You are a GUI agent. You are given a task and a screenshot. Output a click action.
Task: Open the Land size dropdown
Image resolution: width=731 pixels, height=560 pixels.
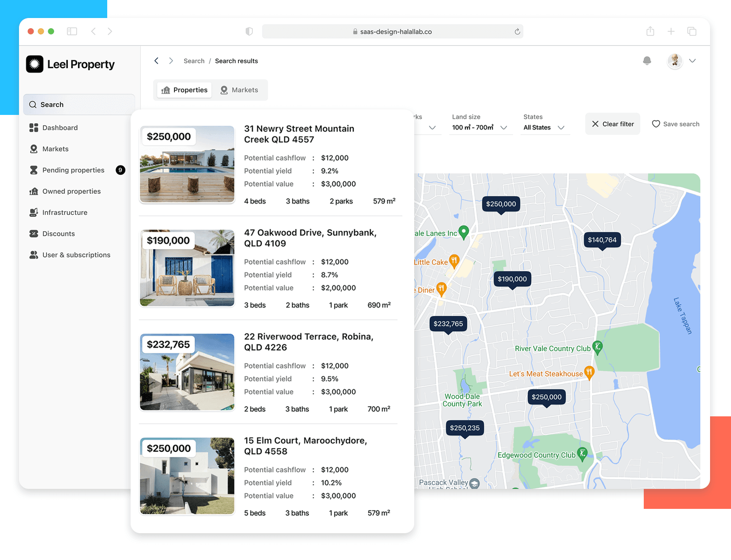(x=480, y=124)
